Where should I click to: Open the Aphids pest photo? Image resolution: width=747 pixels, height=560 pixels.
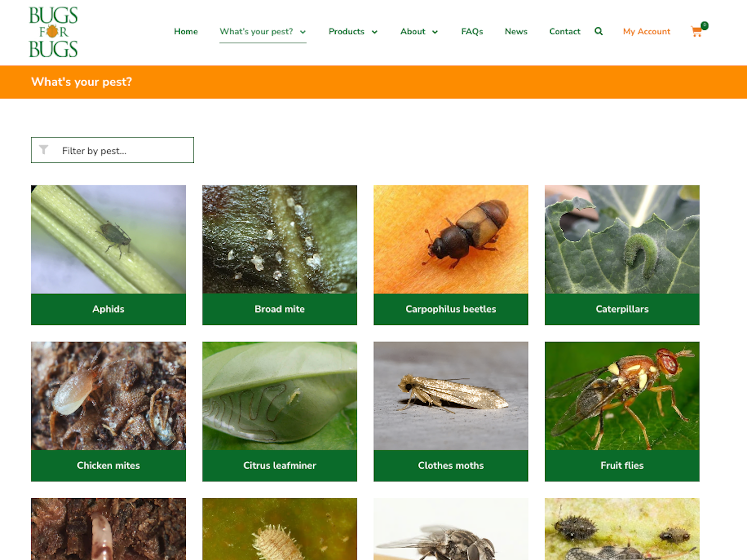coord(109,239)
